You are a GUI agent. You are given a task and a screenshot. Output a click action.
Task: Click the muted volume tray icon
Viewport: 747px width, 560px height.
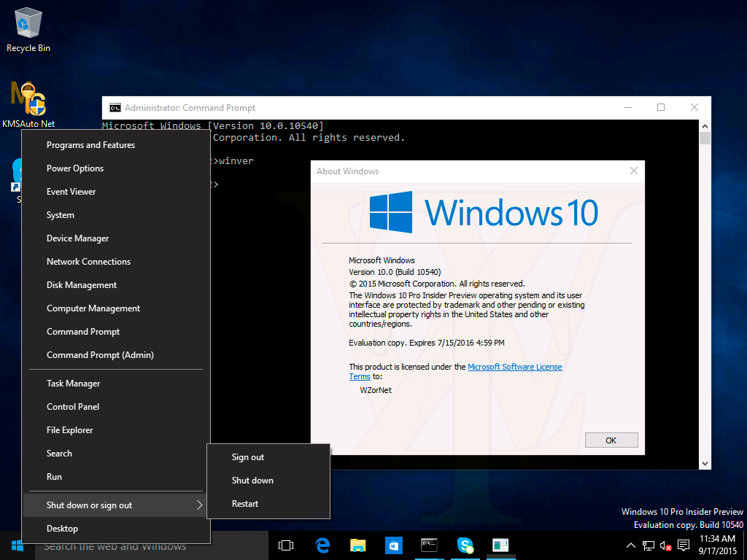(665, 545)
